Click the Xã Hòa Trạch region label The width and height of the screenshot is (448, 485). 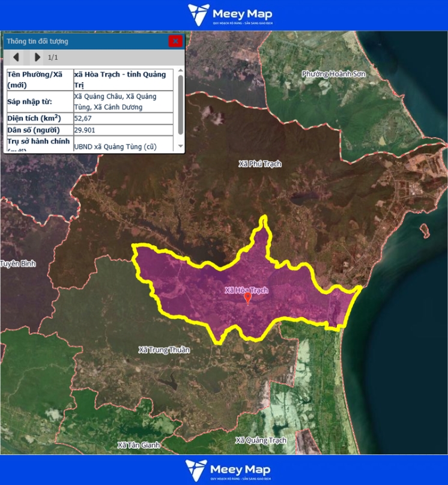[246, 290]
